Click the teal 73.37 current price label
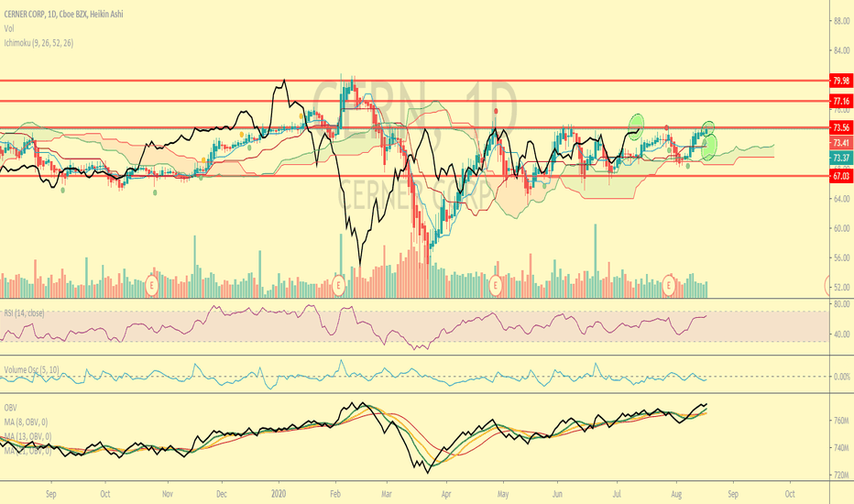Image resolution: width=854 pixels, height=504 pixels. (841, 158)
